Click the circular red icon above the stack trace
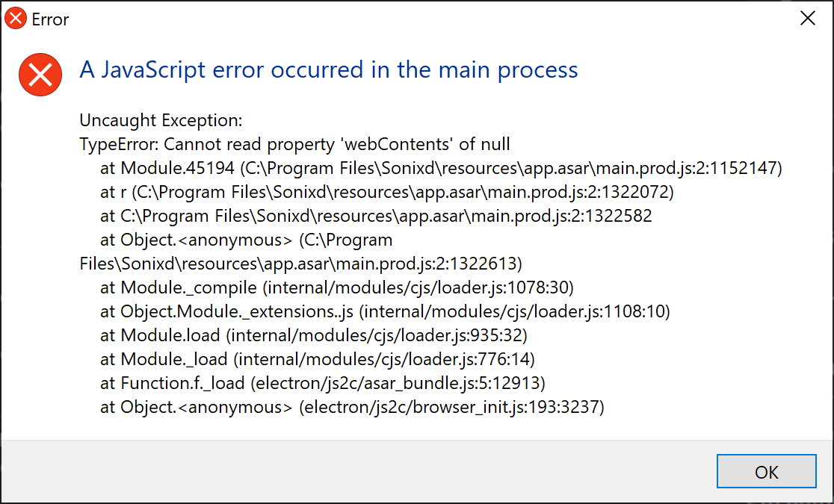 click(40, 75)
